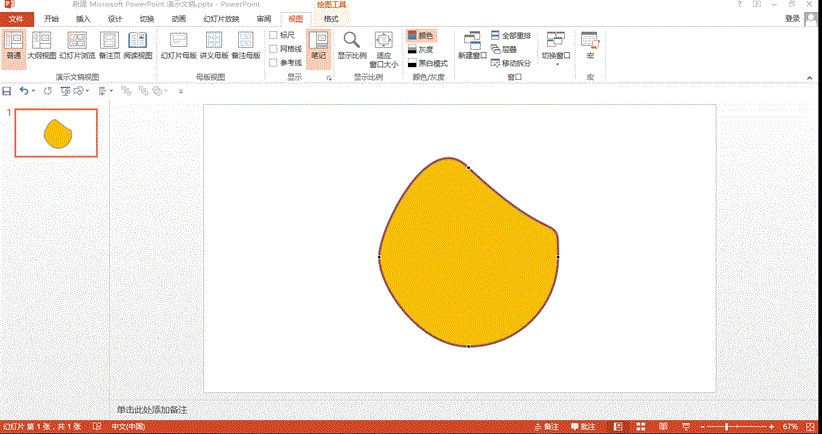Image resolution: width=822 pixels, height=434 pixels.
Task: Enable the Ruler (标尺) checkbox
Action: tap(274, 35)
